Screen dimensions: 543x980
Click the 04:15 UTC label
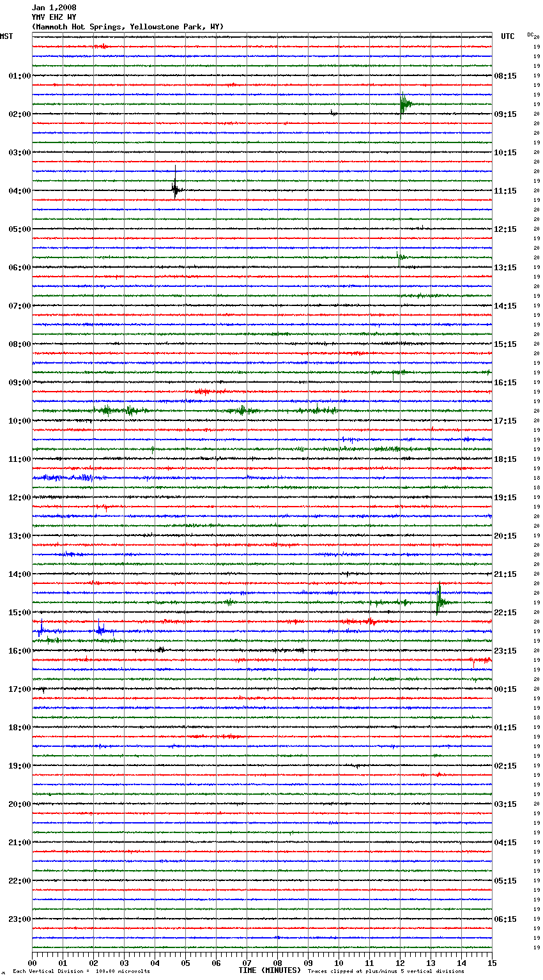point(505,843)
